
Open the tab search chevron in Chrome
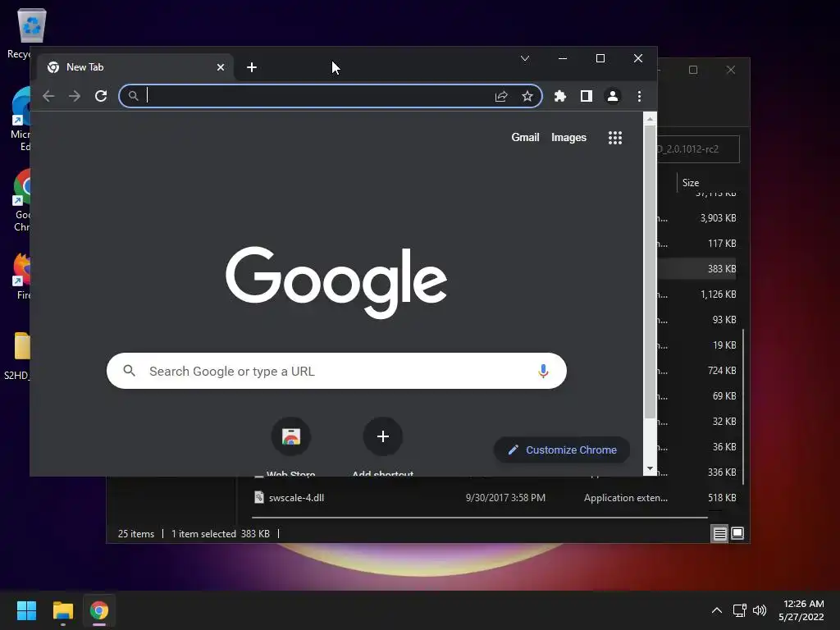tap(525, 58)
